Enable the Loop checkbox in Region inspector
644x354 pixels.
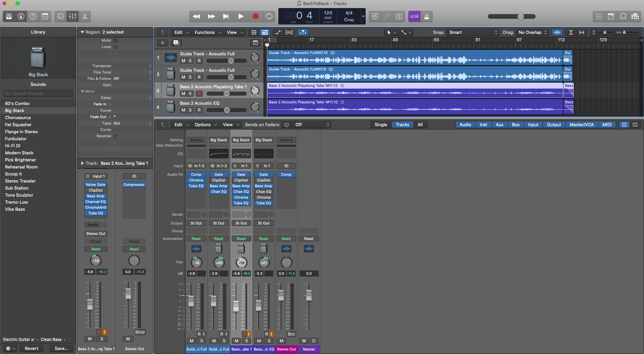tap(116, 47)
